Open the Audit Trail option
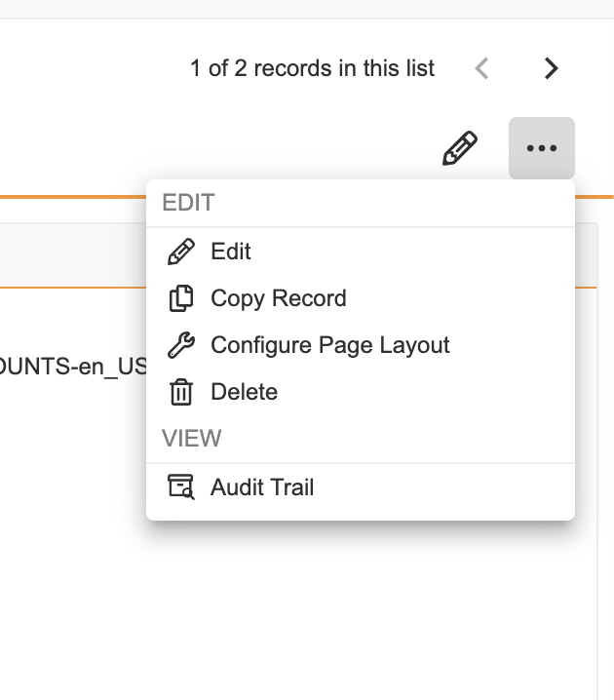 pos(262,487)
